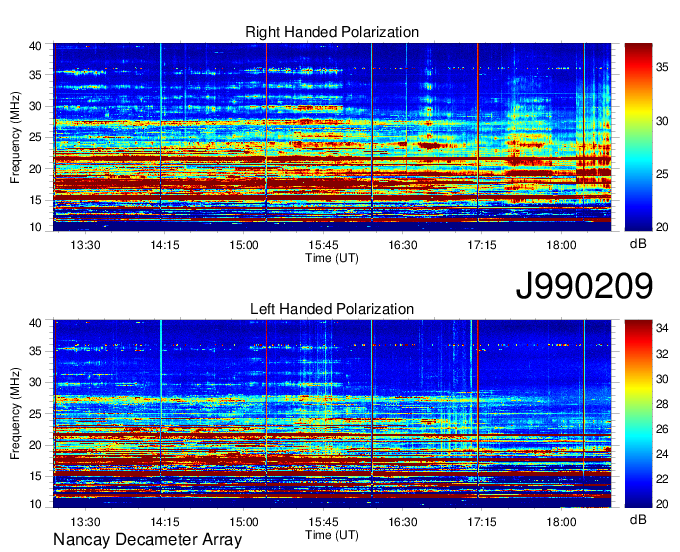The image size is (680, 552).
Task: Click the 25 MHz tick label on top plot
Action: 35,137
